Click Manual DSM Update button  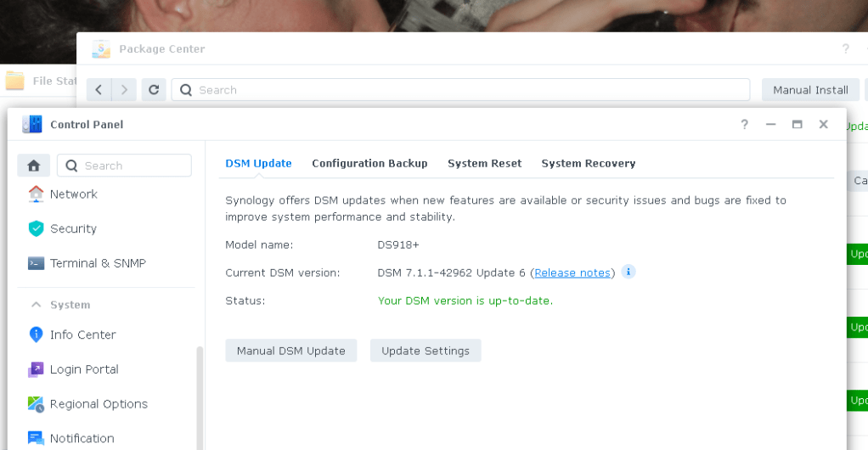click(291, 351)
